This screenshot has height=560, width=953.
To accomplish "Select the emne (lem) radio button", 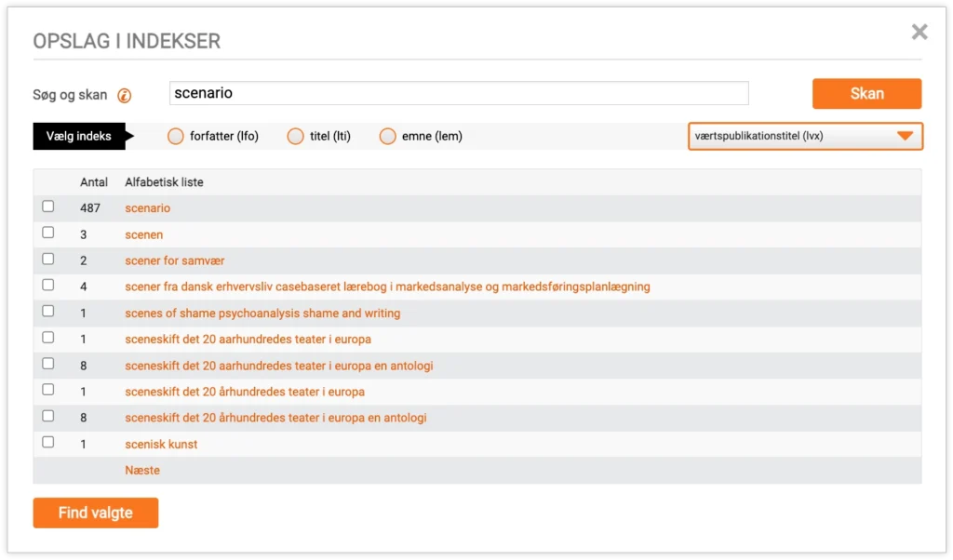I will (388, 137).
